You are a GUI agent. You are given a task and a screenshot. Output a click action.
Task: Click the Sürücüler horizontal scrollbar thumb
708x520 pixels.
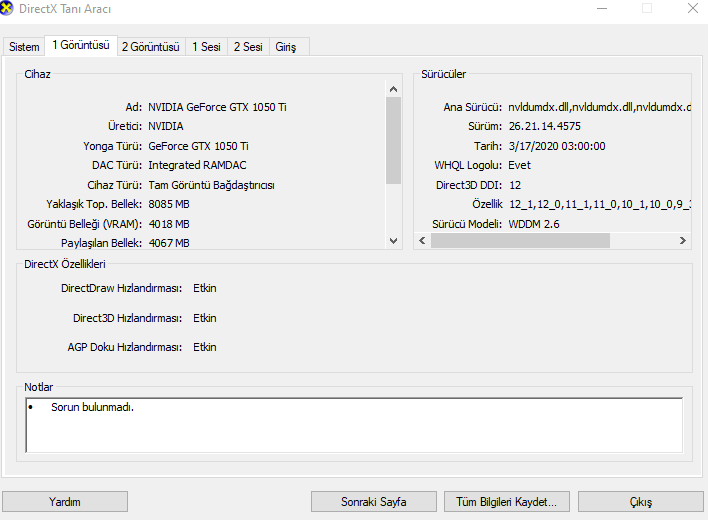[520, 241]
